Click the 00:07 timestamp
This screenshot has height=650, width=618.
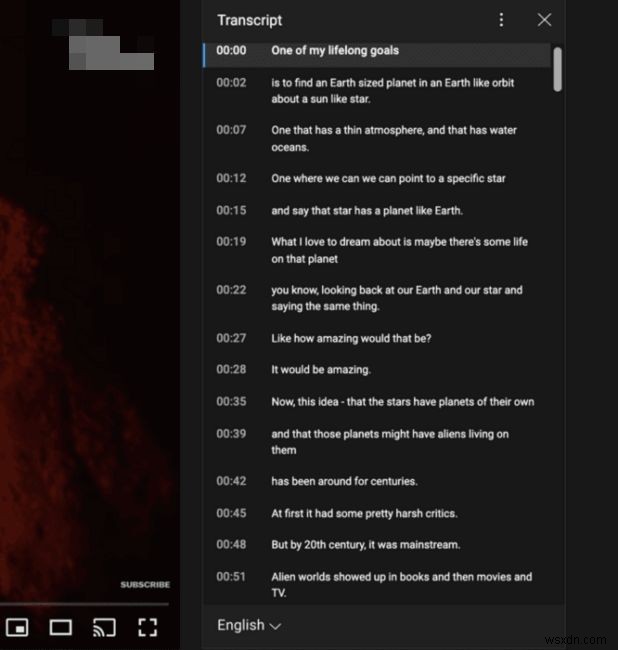[231, 130]
